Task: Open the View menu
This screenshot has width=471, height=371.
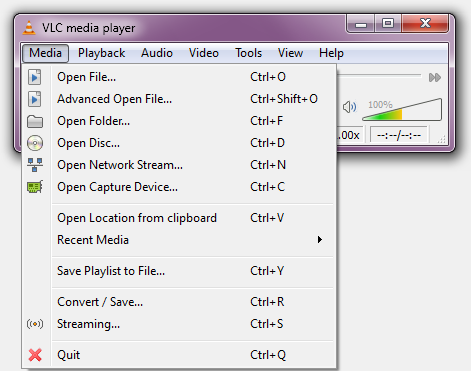Action: [290, 53]
